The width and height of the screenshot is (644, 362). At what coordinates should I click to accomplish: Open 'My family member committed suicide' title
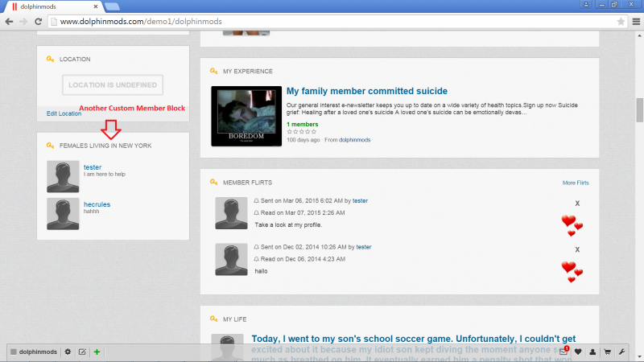pos(367,91)
